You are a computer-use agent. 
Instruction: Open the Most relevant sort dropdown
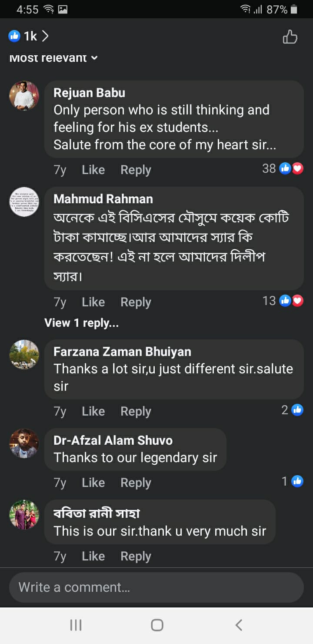coord(53,58)
